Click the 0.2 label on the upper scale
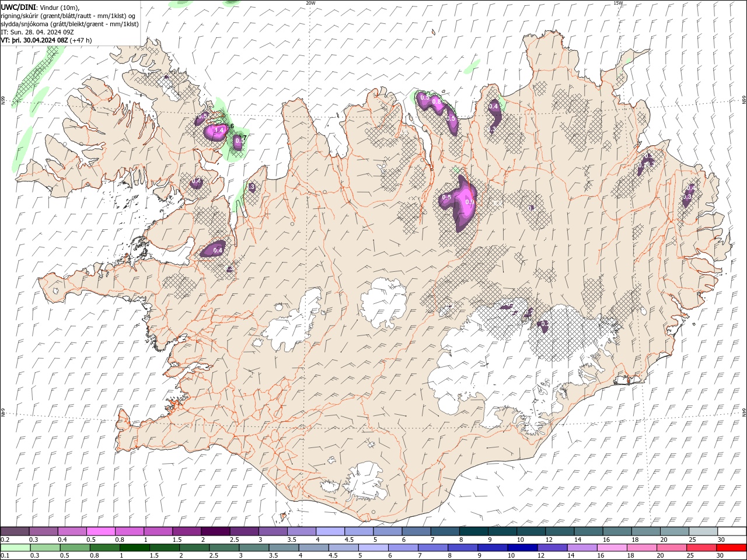This screenshot has height=560, width=747. [5, 540]
